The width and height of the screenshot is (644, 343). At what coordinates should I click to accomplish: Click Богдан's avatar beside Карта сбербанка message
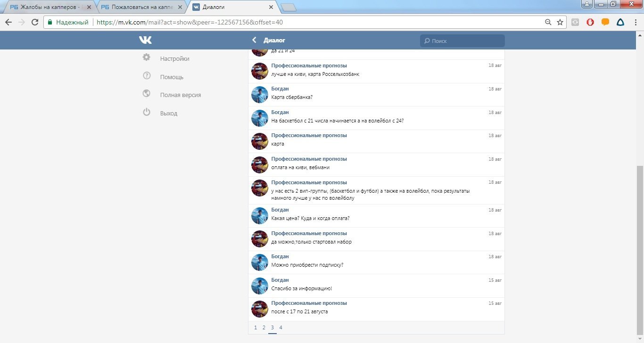click(260, 95)
